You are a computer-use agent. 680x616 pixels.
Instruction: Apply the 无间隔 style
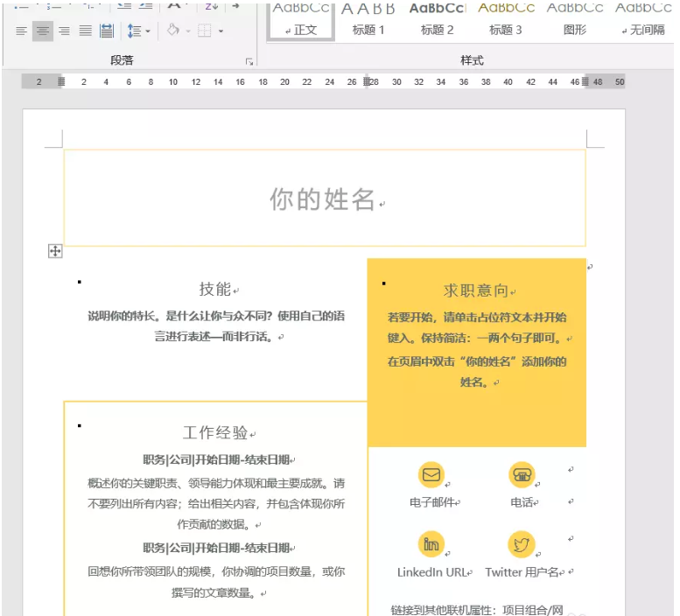[643, 20]
